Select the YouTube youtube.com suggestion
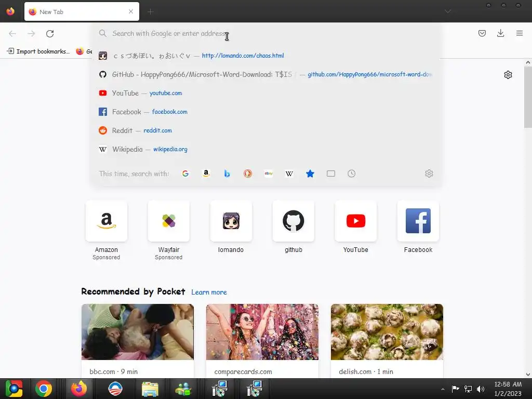Screen dimensions: 532x399 point(265,93)
